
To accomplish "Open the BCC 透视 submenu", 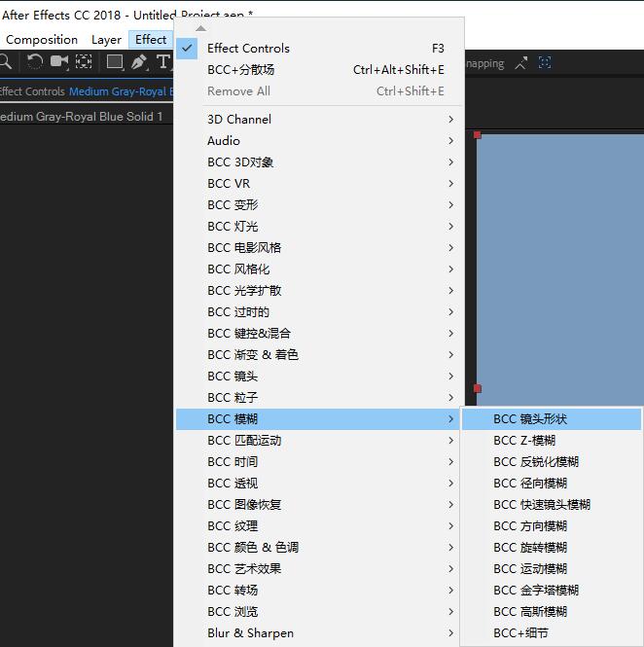I will point(318,484).
